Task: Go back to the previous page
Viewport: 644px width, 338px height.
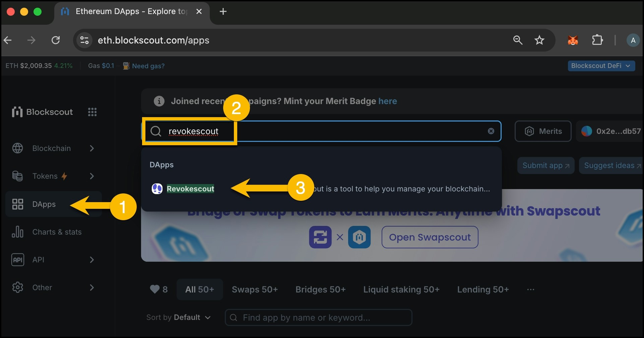Action: pyautogui.click(x=8, y=40)
